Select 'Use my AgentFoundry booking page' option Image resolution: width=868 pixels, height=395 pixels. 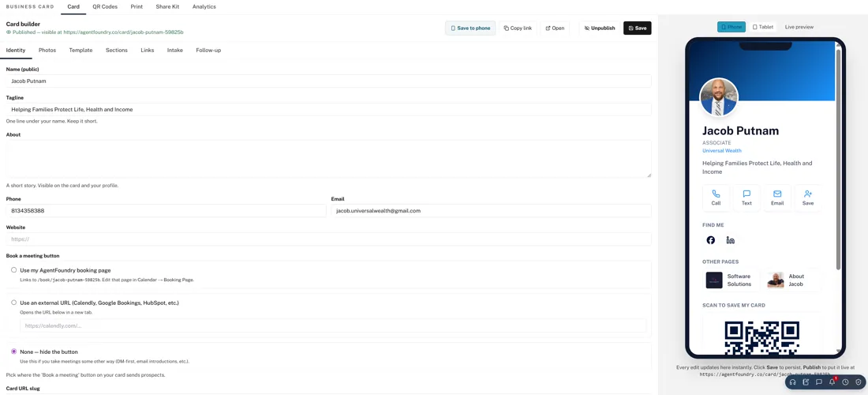tap(14, 270)
